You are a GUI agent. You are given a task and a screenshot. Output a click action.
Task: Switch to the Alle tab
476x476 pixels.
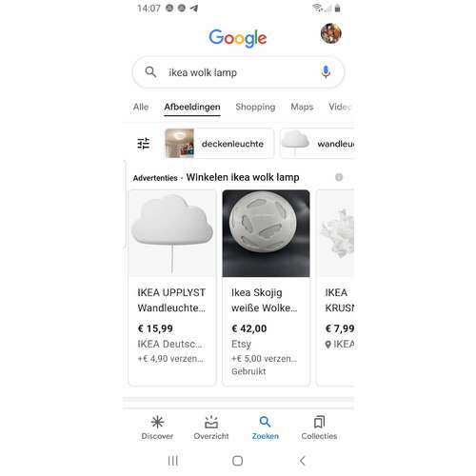pyautogui.click(x=141, y=107)
